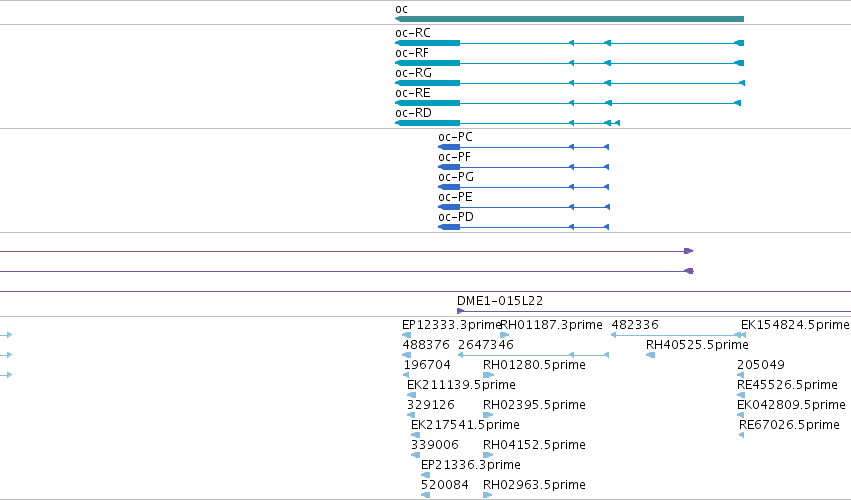Select feature 196704

click(427, 365)
